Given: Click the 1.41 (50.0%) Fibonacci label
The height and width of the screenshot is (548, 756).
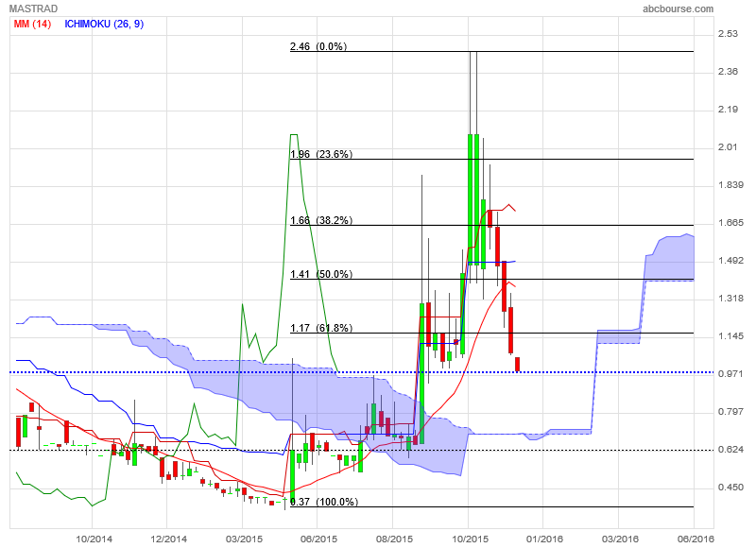Looking at the screenshot, I should click(x=321, y=274).
